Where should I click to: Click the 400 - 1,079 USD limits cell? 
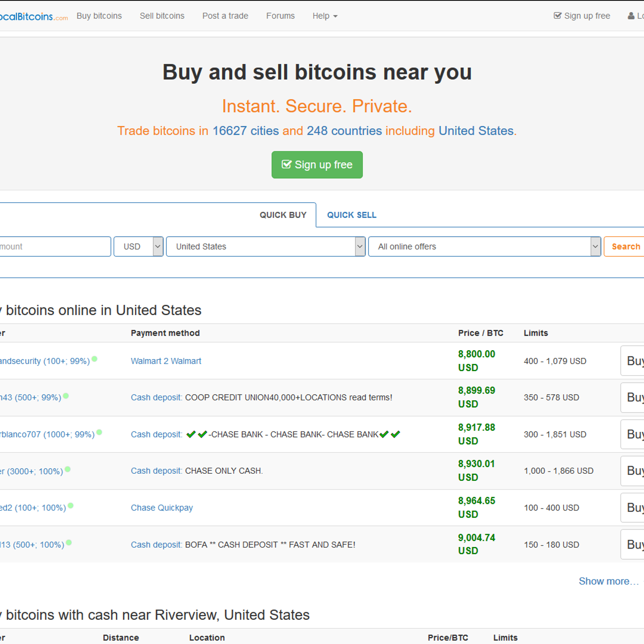[555, 361]
